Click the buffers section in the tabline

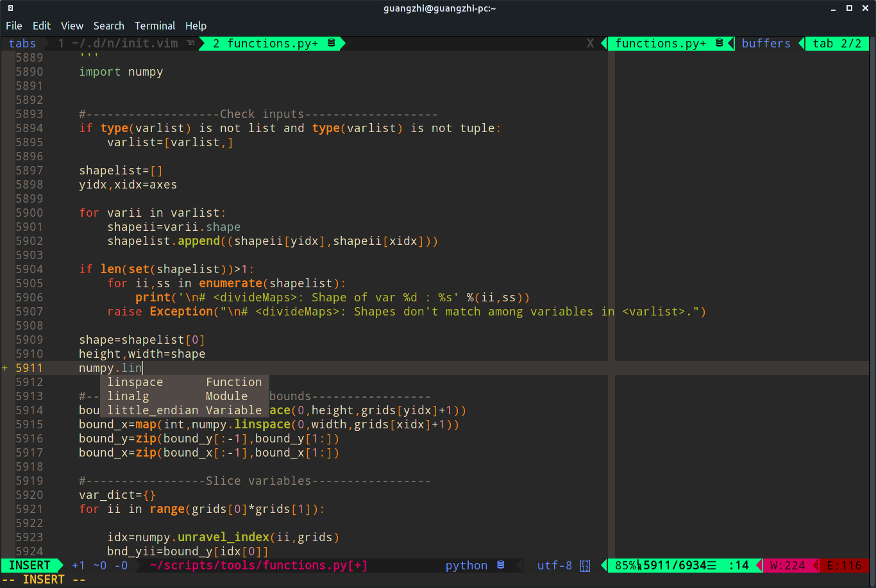tap(766, 43)
